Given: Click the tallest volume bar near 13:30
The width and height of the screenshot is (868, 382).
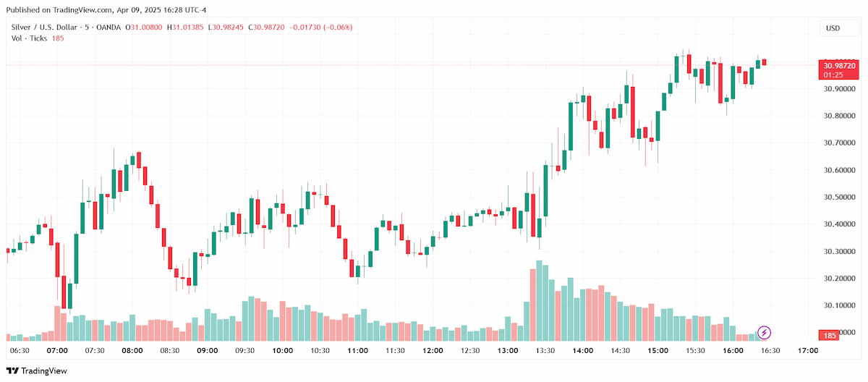Looking at the screenshot, I should click(x=539, y=300).
